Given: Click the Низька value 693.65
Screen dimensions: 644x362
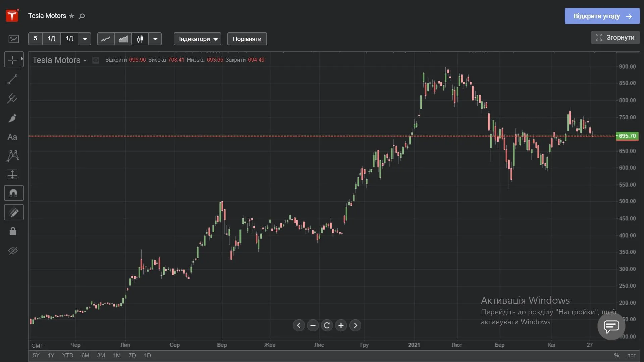Looking at the screenshot, I should tap(215, 60).
